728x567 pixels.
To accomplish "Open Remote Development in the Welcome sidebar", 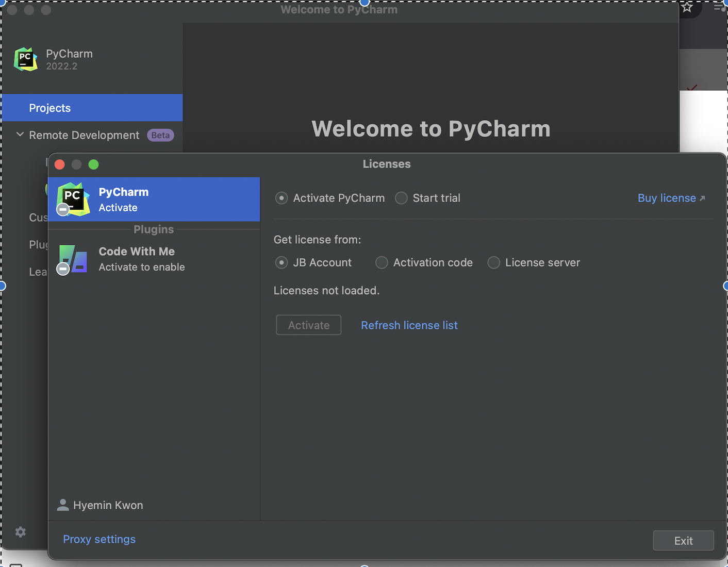I will 84,135.
